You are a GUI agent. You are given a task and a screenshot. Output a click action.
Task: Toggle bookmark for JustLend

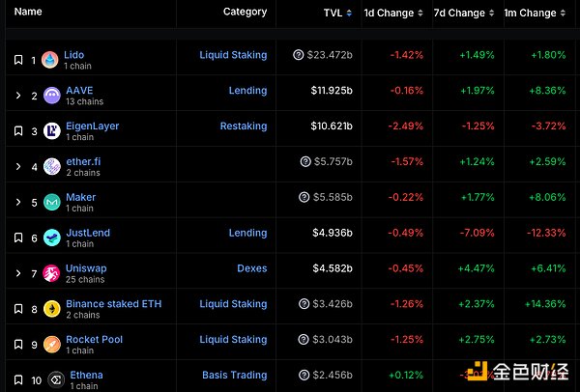[x=17, y=238]
